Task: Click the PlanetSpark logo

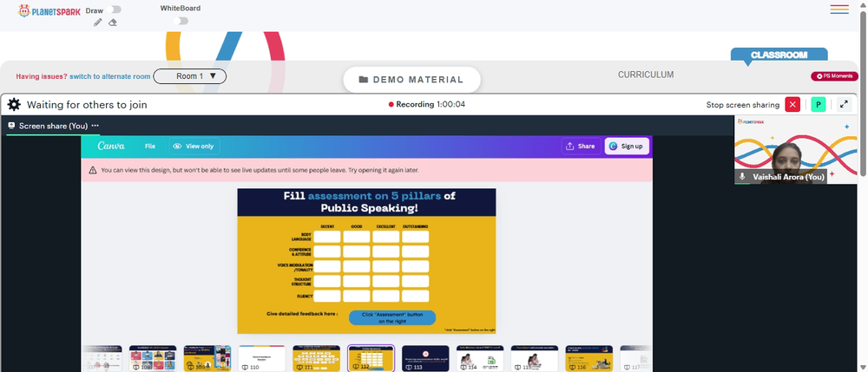Action: 49,10
